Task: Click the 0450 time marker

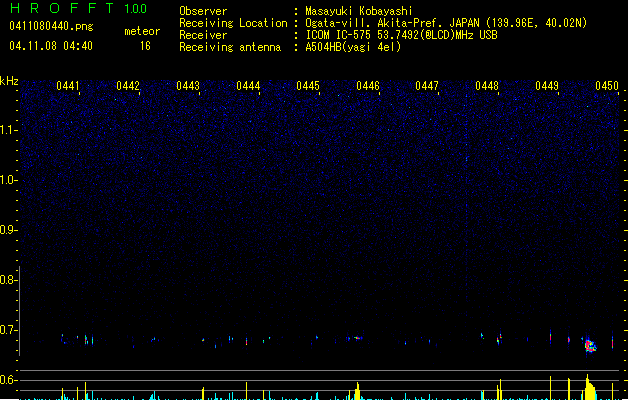Action: (607, 86)
